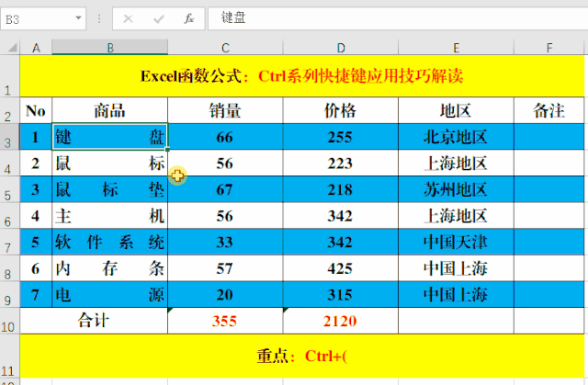Select No value 2 cell
The width and height of the screenshot is (588, 385).
36,163
